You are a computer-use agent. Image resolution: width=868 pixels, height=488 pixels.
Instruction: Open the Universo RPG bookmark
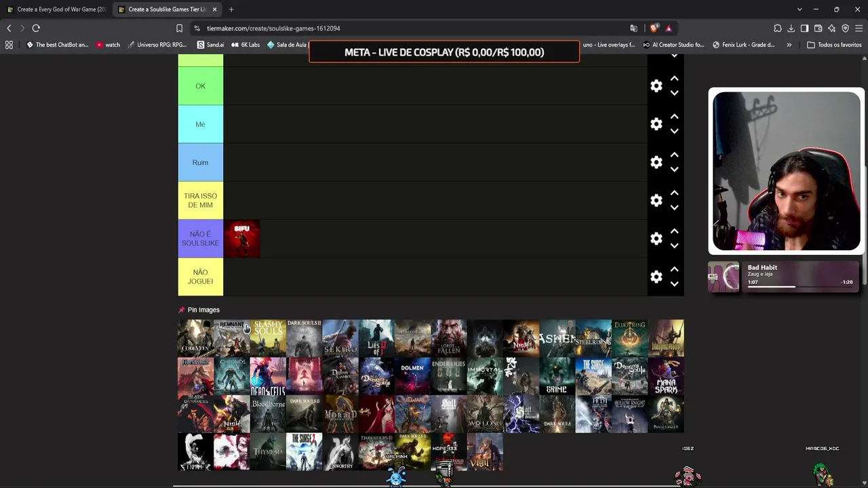point(157,45)
